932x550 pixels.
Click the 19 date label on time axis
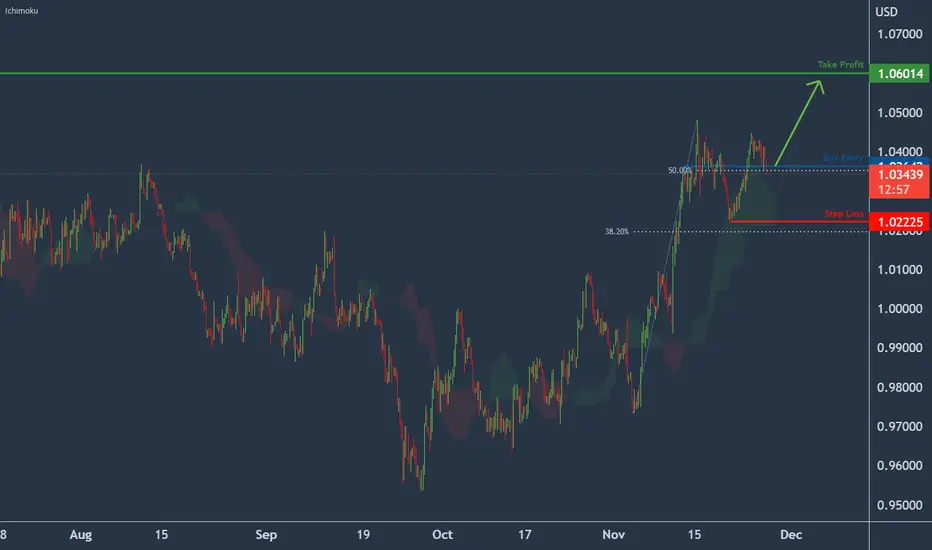(x=363, y=535)
